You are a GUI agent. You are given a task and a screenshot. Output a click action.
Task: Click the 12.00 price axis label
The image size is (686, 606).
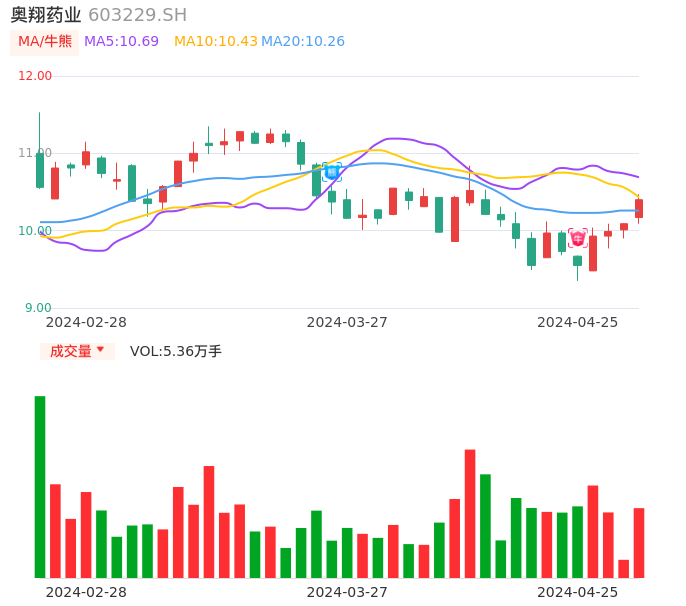tap(36, 76)
